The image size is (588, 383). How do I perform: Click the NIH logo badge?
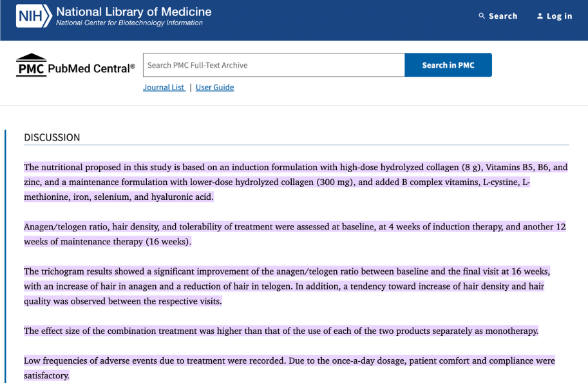pos(33,16)
